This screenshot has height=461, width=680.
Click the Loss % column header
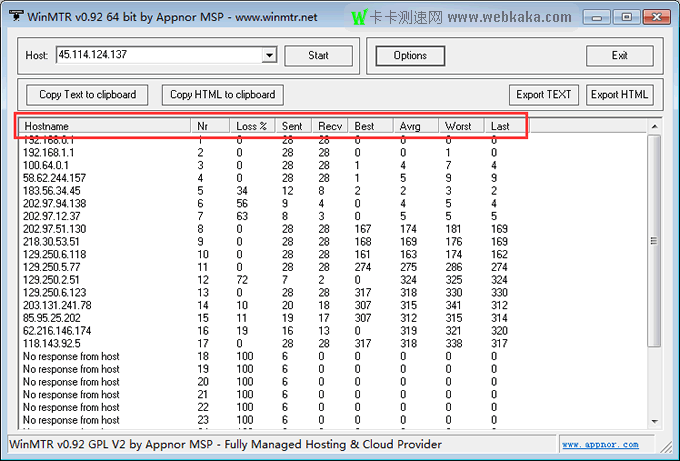[x=252, y=126]
